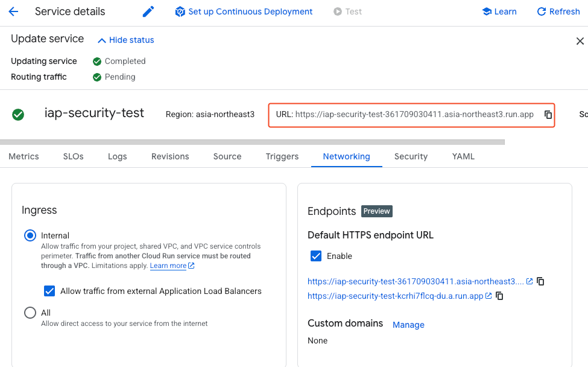Screen dimensions: 588x367
Task: Click the Pending status text
Action: tap(120, 77)
